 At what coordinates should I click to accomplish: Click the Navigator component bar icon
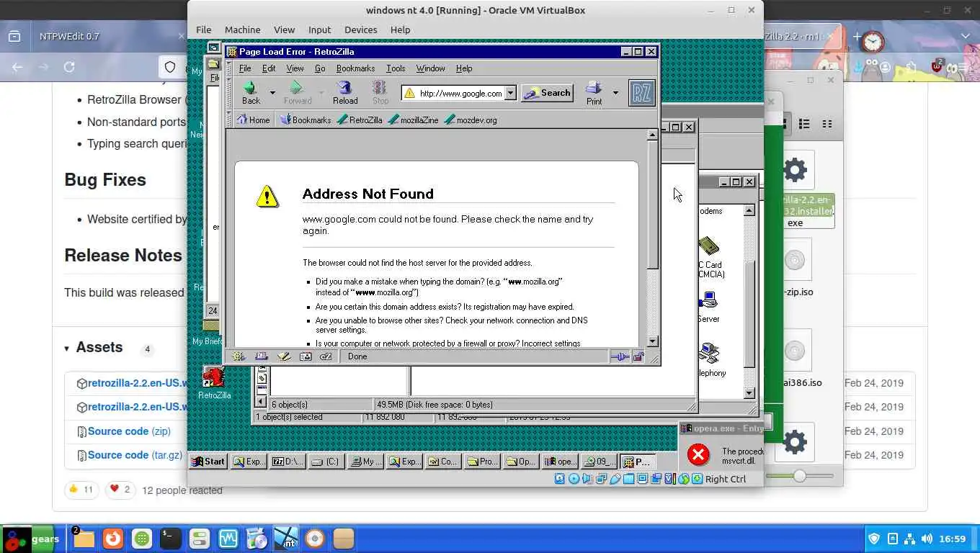(239, 356)
